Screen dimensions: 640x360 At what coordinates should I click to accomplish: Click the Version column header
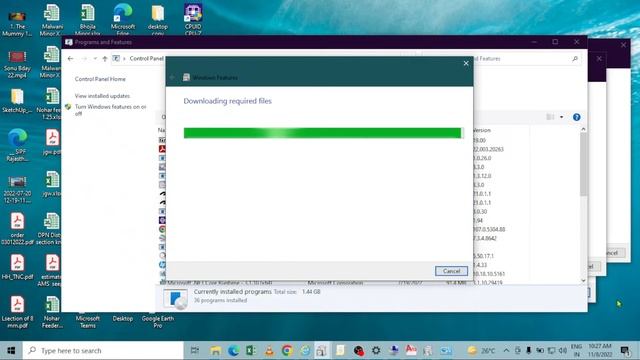(482, 130)
